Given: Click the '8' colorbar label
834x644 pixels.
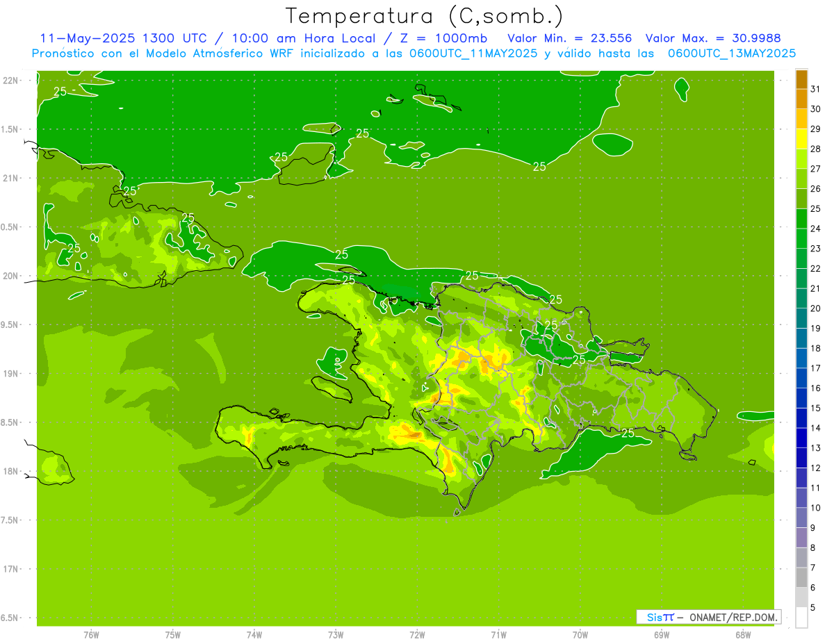Looking at the screenshot, I should coord(812,547).
